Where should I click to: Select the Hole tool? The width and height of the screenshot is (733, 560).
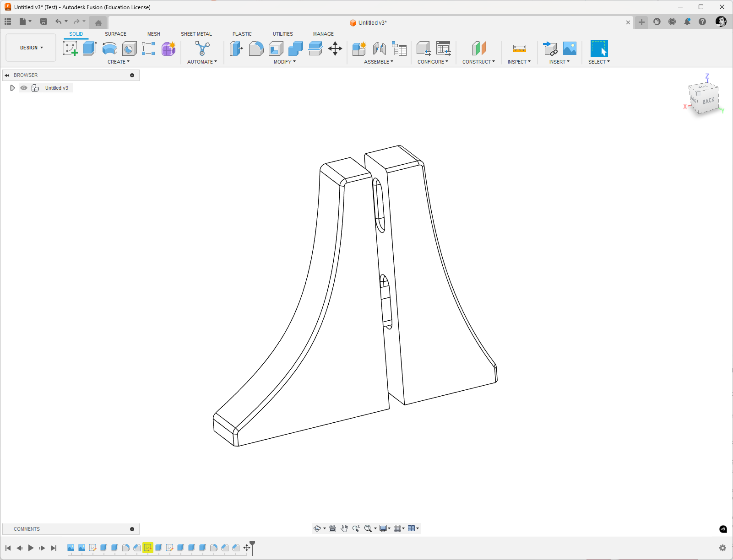click(129, 48)
